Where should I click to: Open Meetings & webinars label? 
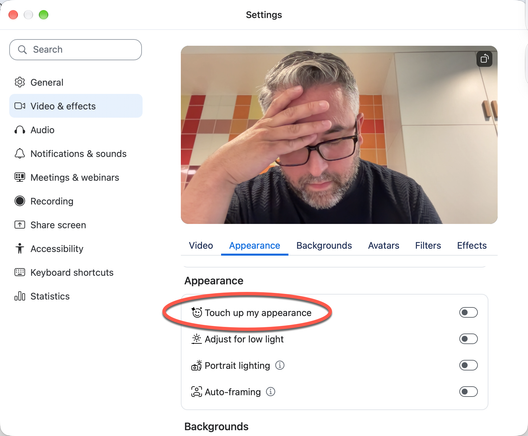coord(75,177)
